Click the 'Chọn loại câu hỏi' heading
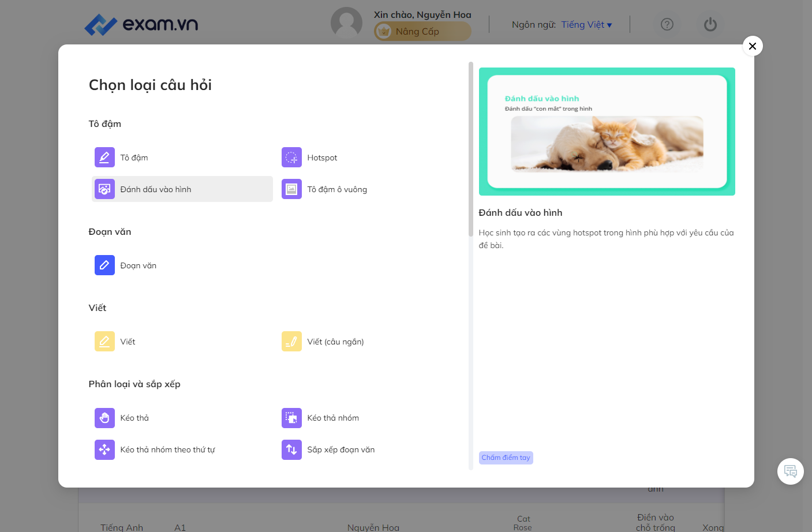This screenshot has height=532, width=812. (150, 85)
